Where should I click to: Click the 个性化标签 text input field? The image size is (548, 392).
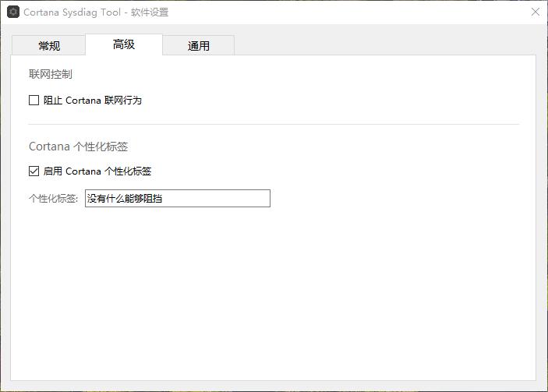click(x=178, y=199)
